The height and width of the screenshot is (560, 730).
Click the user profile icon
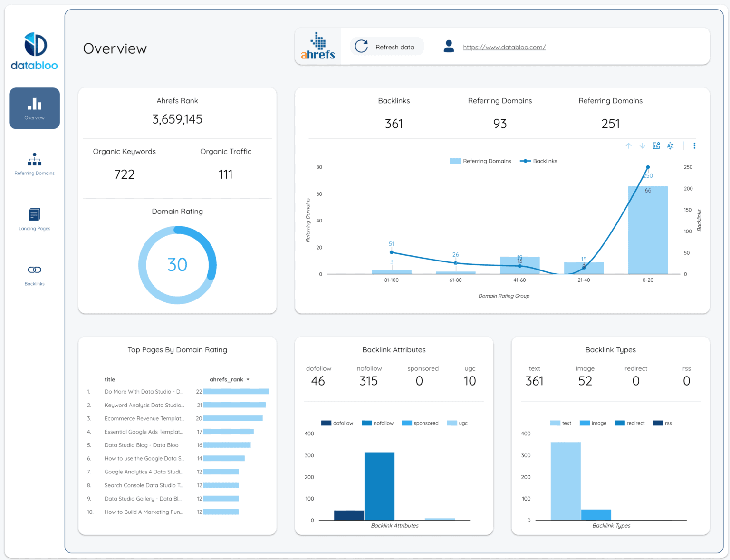(x=449, y=46)
